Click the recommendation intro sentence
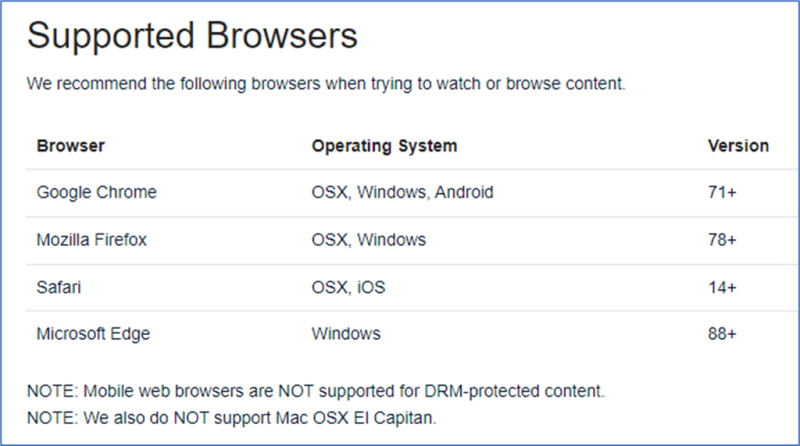This screenshot has width=800, height=446. pyautogui.click(x=326, y=84)
